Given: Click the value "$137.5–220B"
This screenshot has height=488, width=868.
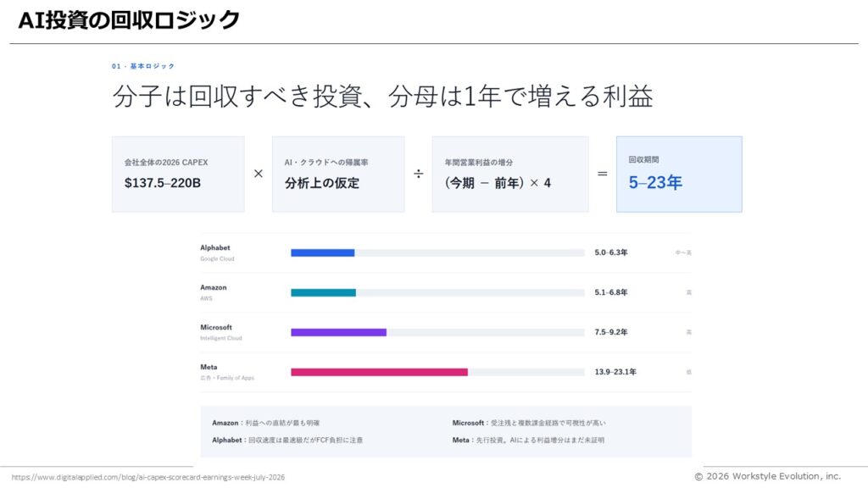Looking at the screenshot, I should 163,183.
